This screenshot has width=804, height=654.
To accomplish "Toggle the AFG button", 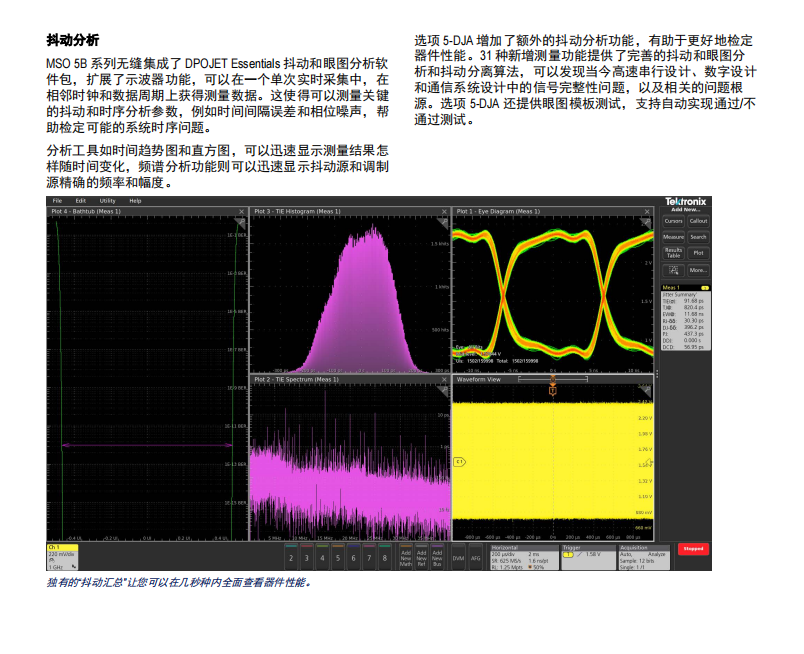I will point(476,558).
